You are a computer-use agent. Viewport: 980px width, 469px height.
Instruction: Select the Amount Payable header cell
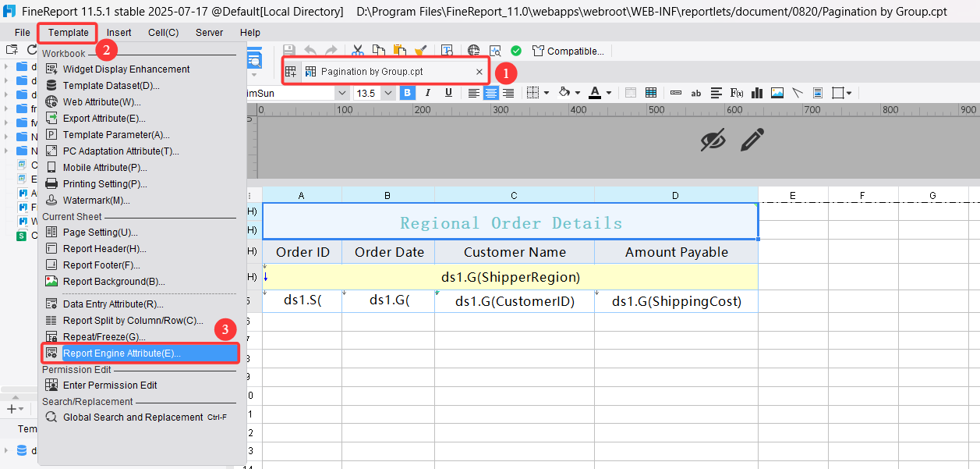(x=676, y=252)
